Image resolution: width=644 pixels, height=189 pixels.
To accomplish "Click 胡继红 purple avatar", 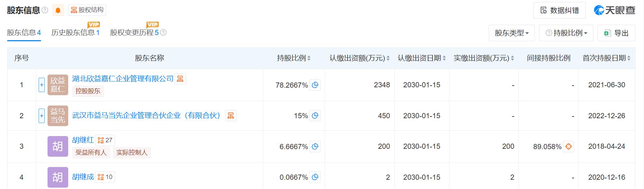I will (x=58, y=146).
